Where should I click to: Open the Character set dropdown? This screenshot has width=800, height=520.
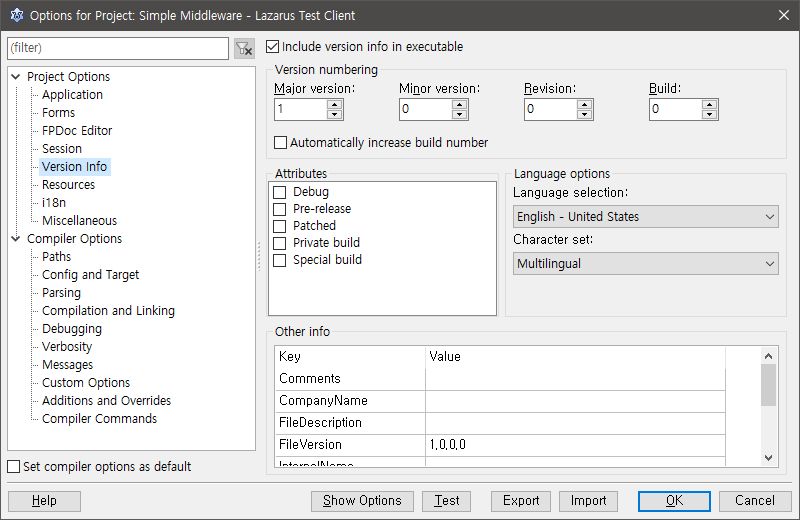coord(645,264)
